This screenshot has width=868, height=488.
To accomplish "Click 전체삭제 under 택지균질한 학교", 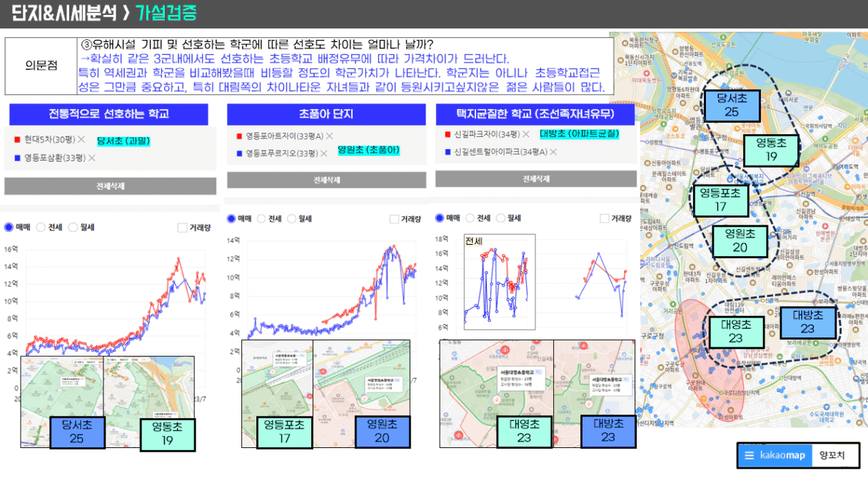I will point(536,179).
